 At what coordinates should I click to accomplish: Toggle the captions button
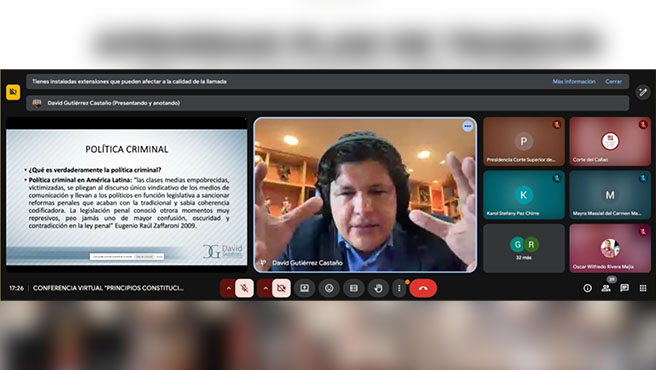pos(354,288)
